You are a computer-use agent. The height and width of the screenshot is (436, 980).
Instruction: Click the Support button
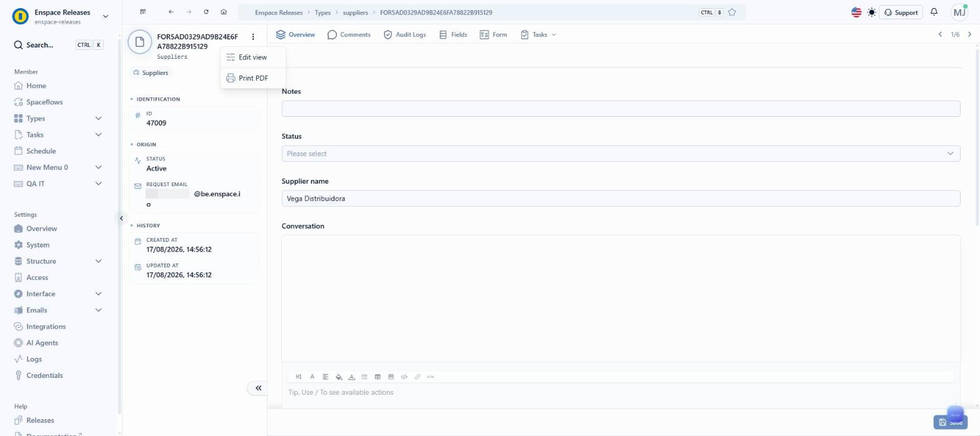point(901,12)
